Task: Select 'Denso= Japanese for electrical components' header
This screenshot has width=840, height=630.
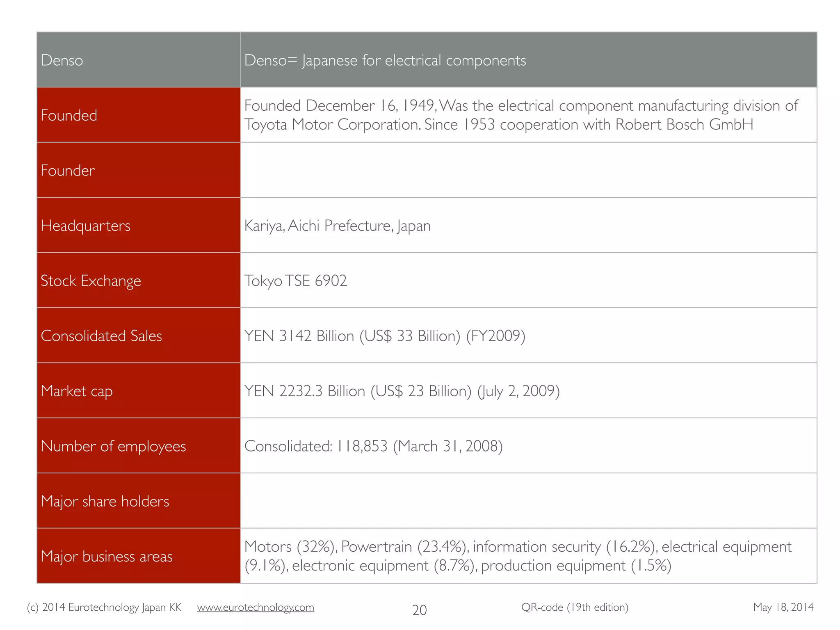Action: (x=529, y=60)
